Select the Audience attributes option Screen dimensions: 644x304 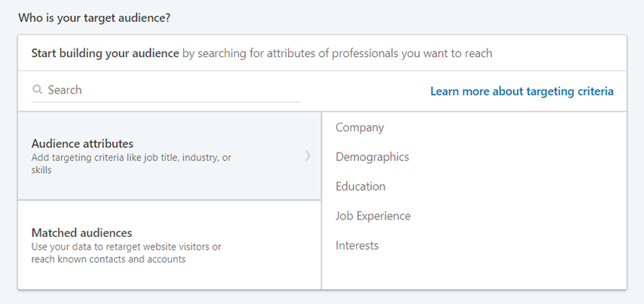pyautogui.click(x=83, y=144)
